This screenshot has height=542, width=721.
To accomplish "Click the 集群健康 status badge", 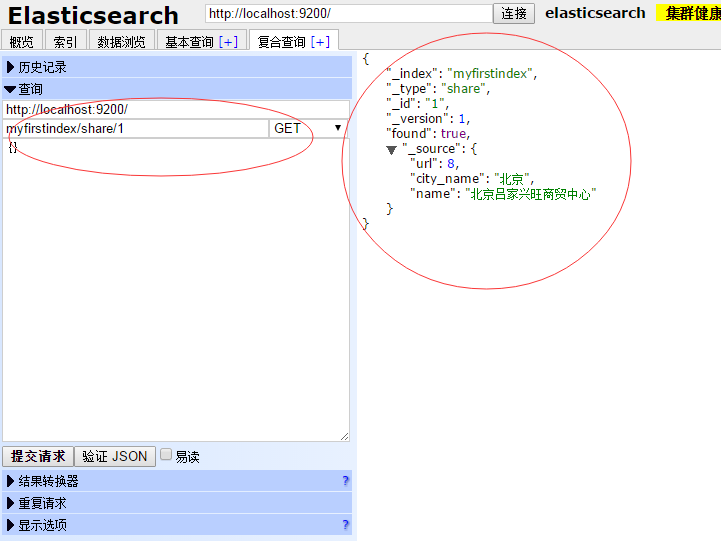I will pos(689,13).
